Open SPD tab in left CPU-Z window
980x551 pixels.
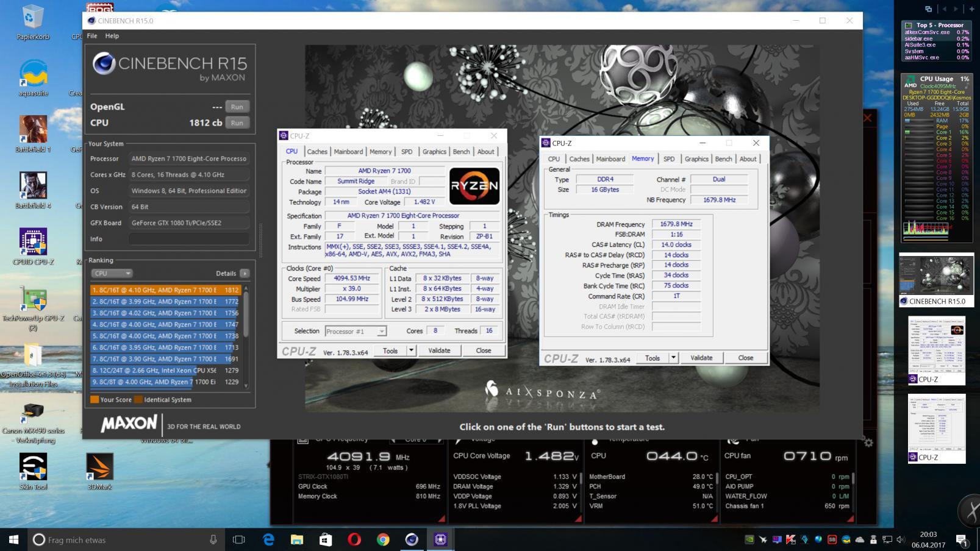coord(407,152)
